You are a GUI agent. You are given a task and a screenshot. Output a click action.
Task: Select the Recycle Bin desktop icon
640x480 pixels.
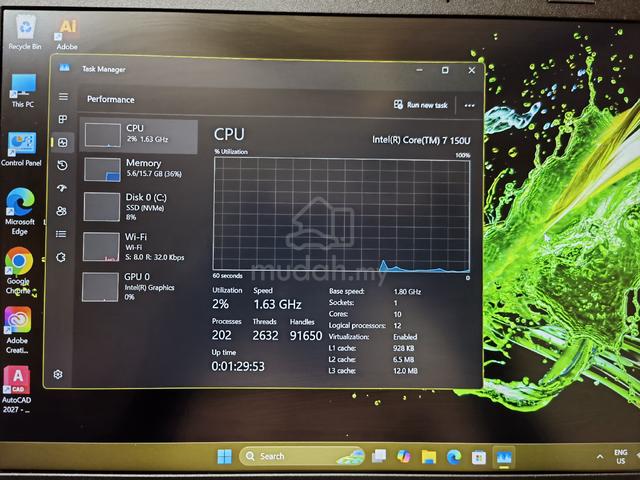pos(25,32)
